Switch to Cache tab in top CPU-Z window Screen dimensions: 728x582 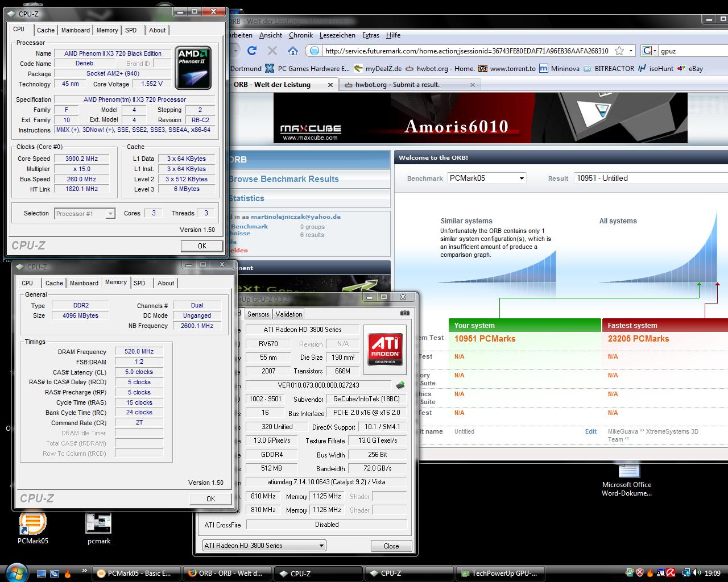pyautogui.click(x=45, y=30)
